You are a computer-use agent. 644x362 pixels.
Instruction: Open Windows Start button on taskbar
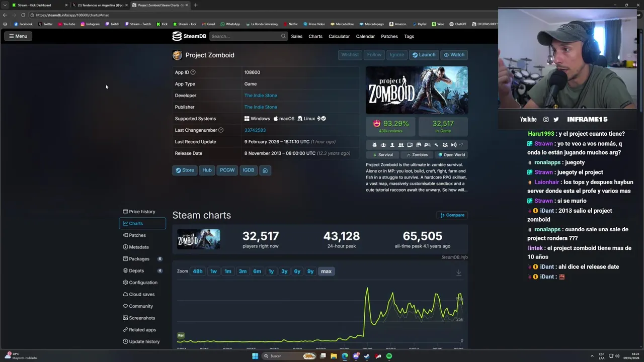(255, 356)
